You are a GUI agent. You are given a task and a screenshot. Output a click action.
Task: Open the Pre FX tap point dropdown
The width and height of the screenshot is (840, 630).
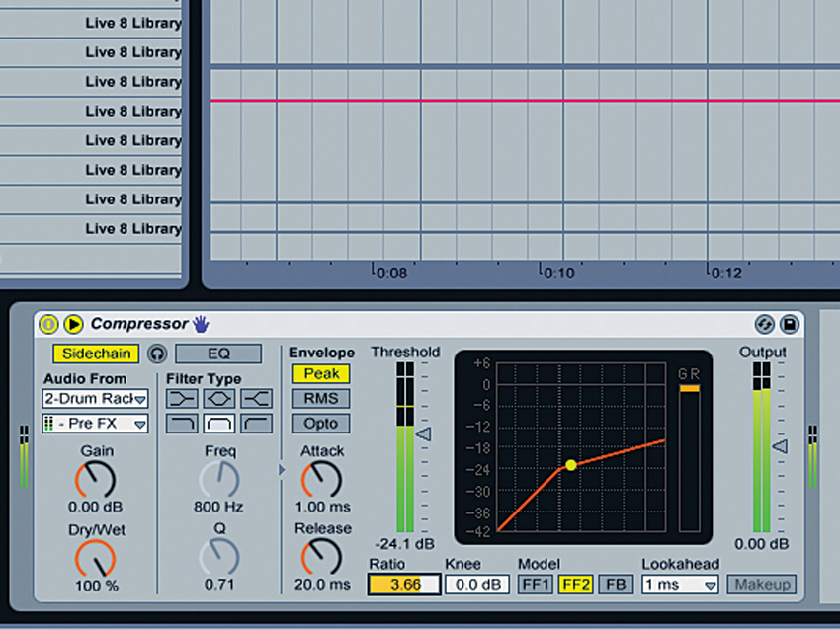click(x=95, y=424)
